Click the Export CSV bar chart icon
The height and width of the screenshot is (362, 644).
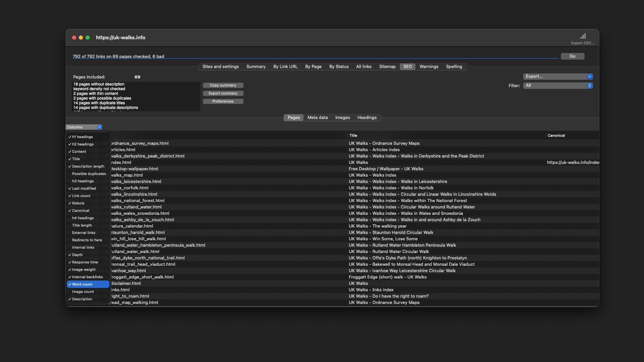[582, 36]
